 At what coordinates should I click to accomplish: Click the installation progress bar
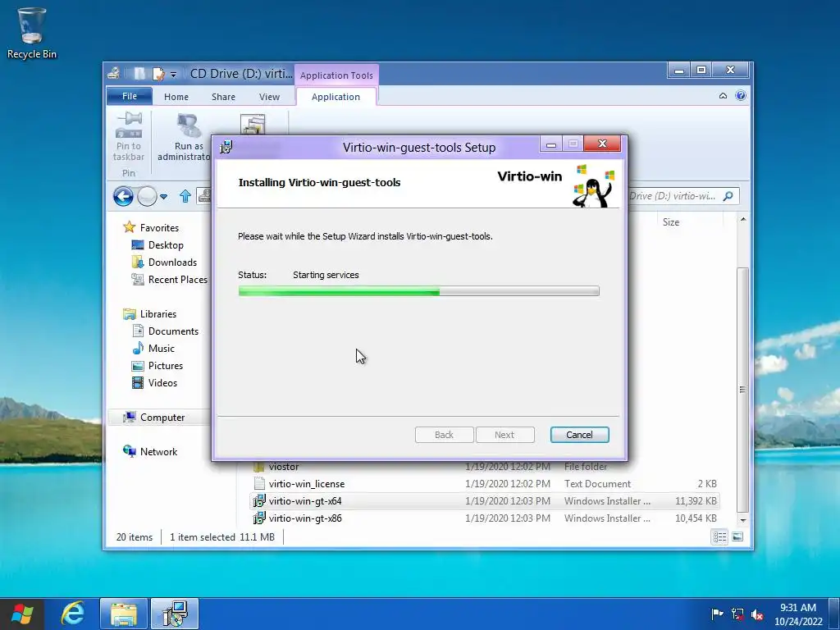[x=418, y=291]
